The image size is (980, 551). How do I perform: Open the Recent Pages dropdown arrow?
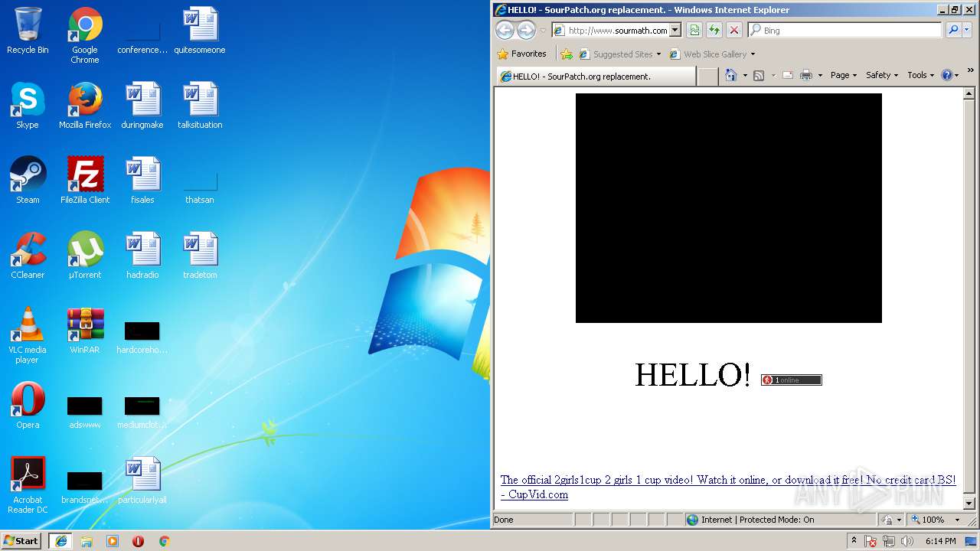(x=543, y=31)
